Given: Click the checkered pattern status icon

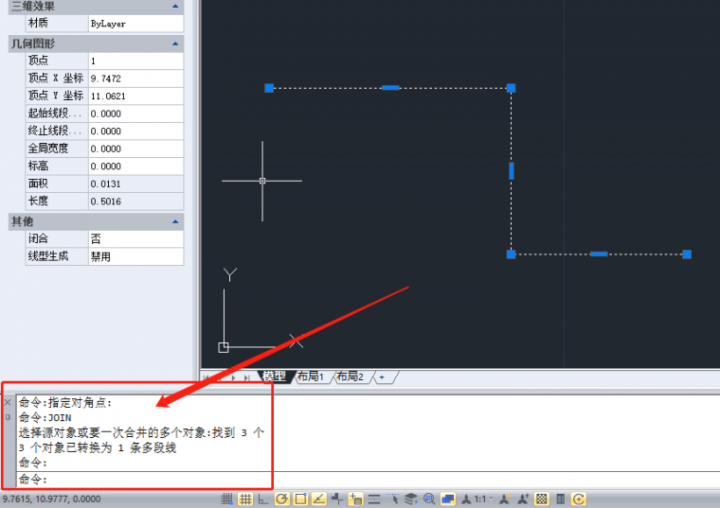Looking at the screenshot, I should click(542, 499).
